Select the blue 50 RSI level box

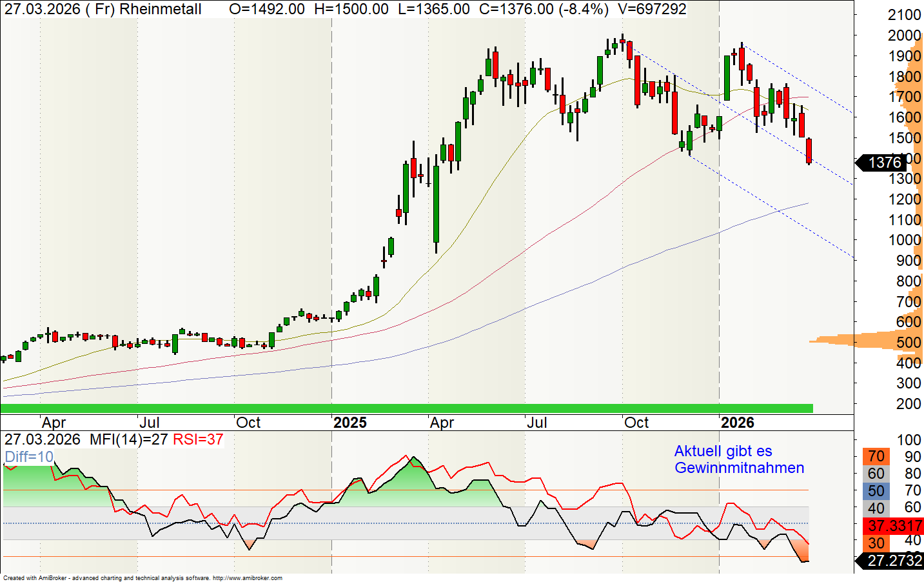(876, 491)
